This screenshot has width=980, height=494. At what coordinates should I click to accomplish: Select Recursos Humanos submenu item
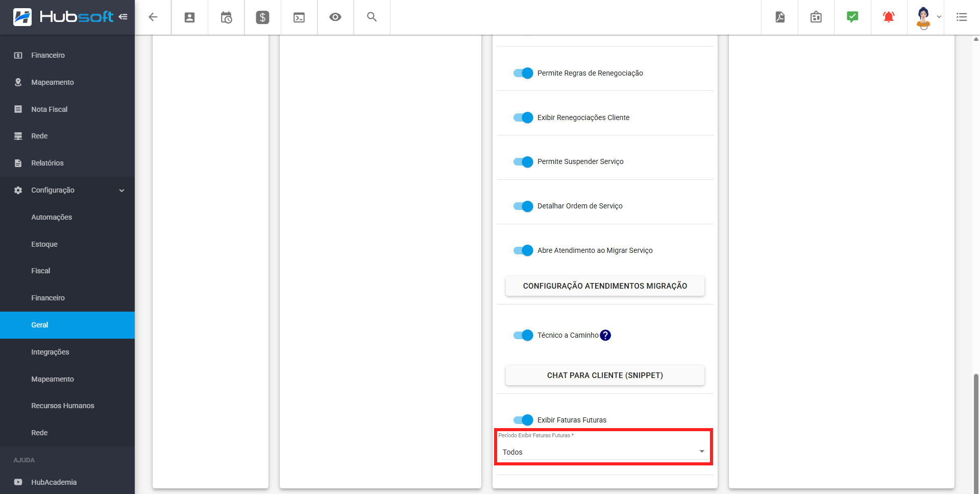(x=67, y=406)
